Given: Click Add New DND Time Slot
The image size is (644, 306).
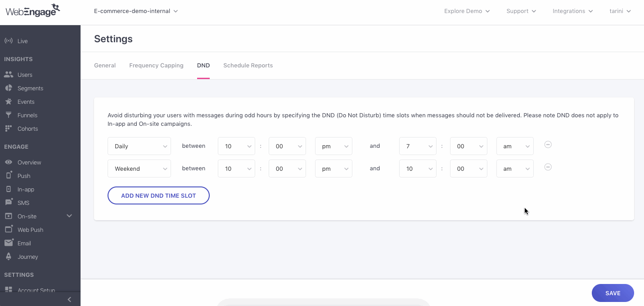Looking at the screenshot, I should tap(158, 195).
